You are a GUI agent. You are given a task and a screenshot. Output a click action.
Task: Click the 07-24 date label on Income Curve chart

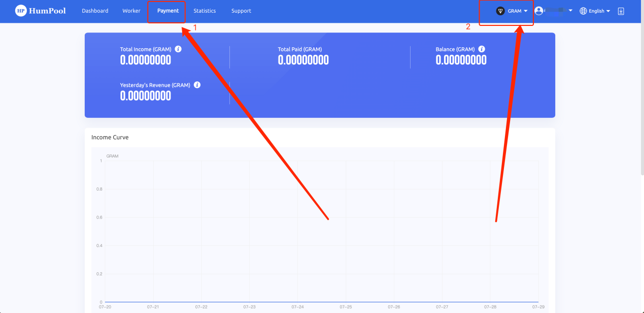click(x=298, y=307)
